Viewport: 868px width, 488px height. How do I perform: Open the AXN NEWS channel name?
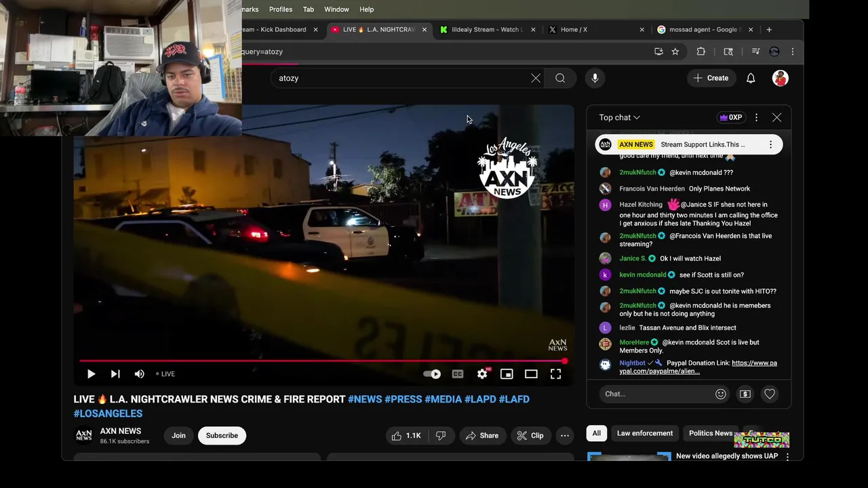pos(121,431)
